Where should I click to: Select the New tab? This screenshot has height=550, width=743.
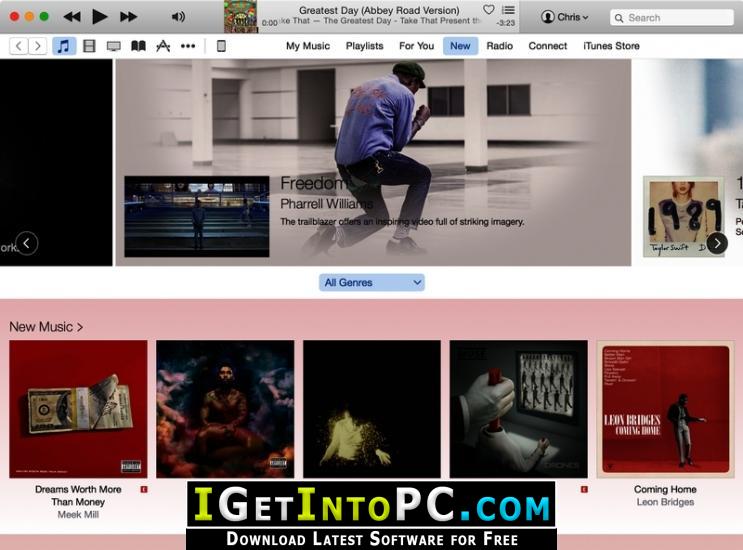point(460,46)
